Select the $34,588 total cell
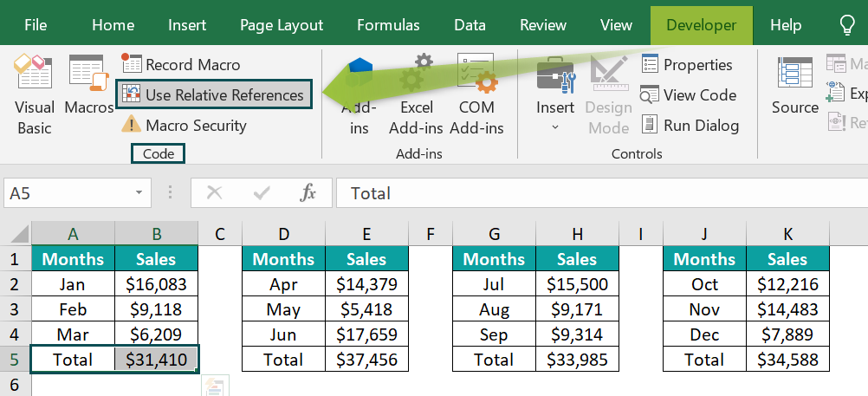Viewport: 868px width, 396px height. (x=787, y=360)
